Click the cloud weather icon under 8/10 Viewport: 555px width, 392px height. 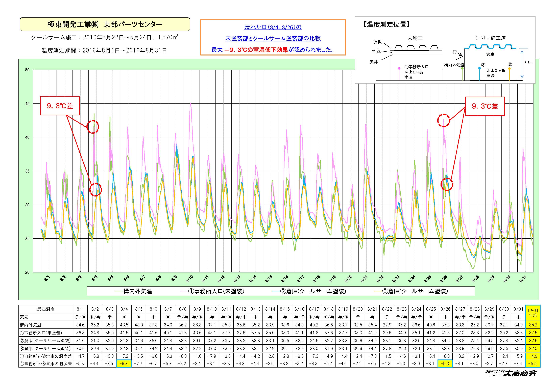pyautogui.click(x=212, y=317)
